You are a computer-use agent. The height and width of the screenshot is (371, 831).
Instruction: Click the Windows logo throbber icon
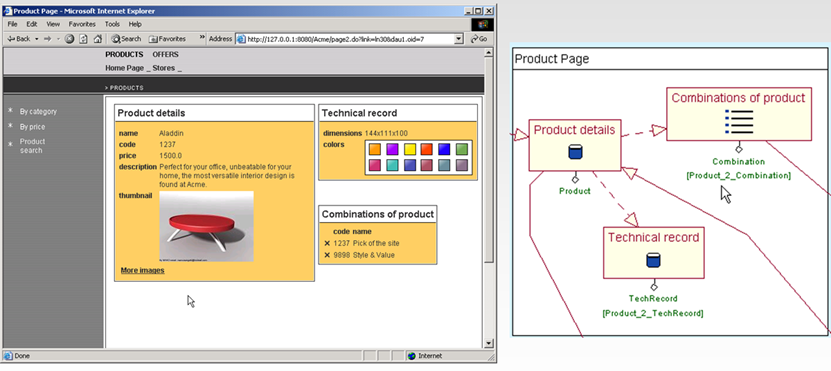tap(482, 24)
